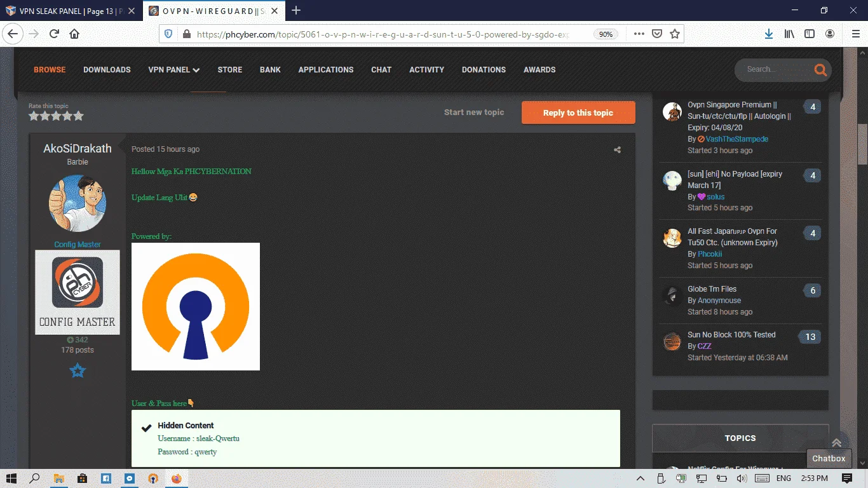Toggle the sidebar view
868x488 pixels.
pyautogui.click(x=810, y=34)
